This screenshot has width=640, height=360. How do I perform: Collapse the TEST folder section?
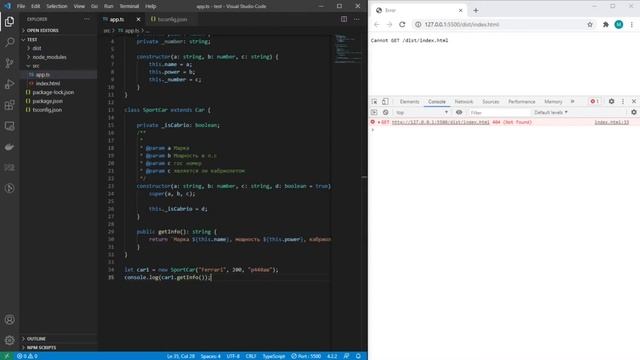(32, 40)
